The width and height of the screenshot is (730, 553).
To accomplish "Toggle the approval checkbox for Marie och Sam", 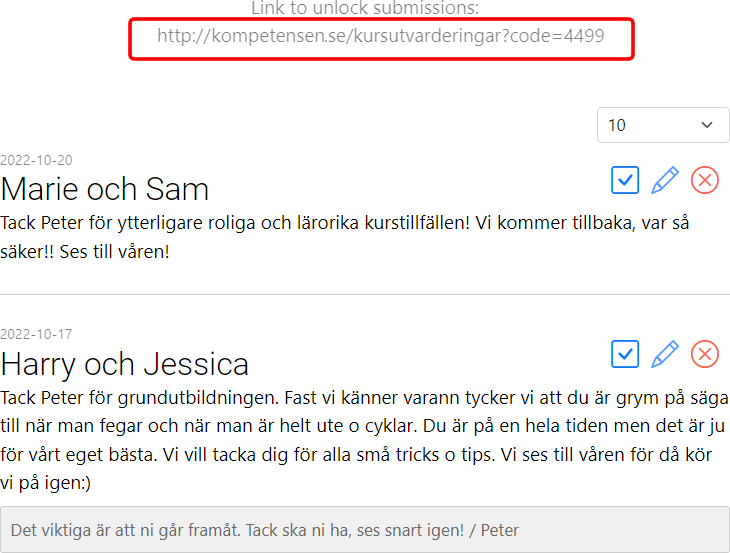I will [x=625, y=180].
